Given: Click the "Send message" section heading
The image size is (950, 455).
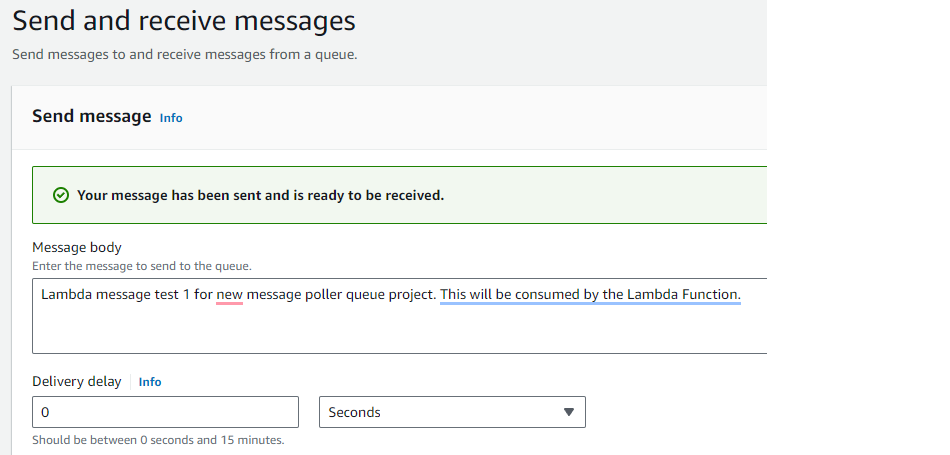Looking at the screenshot, I should (91, 116).
